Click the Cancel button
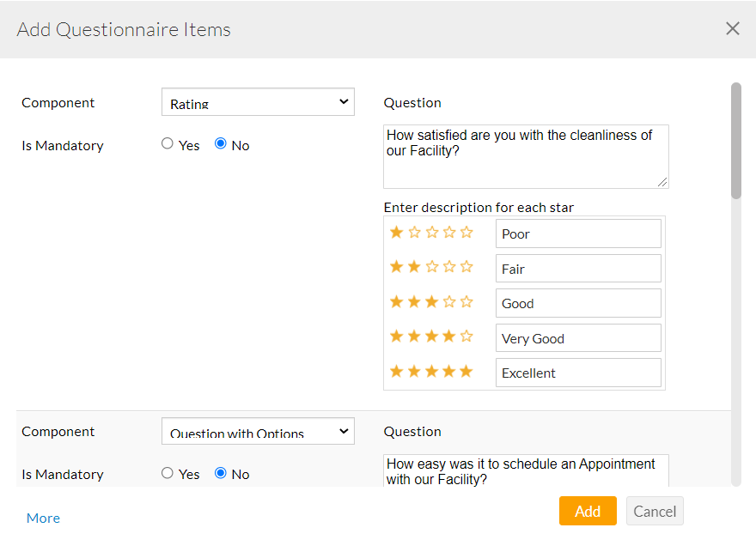This screenshot has height=558, width=756. point(655,511)
